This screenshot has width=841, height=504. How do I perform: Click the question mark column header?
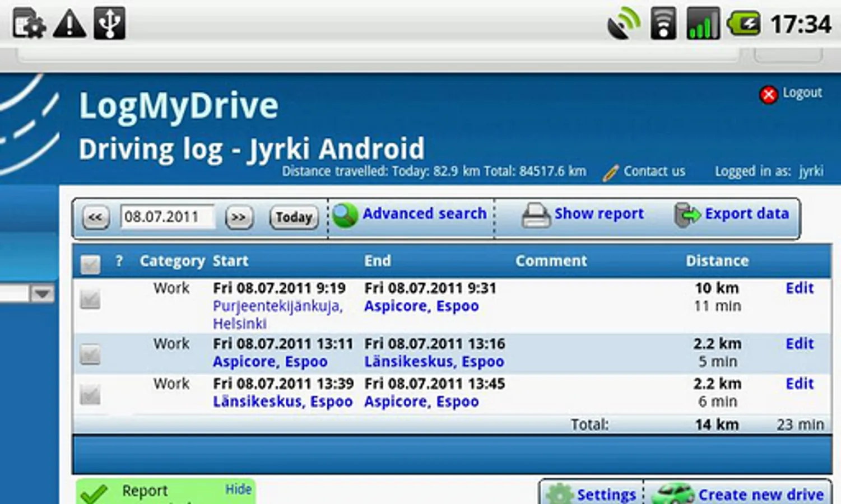119,261
